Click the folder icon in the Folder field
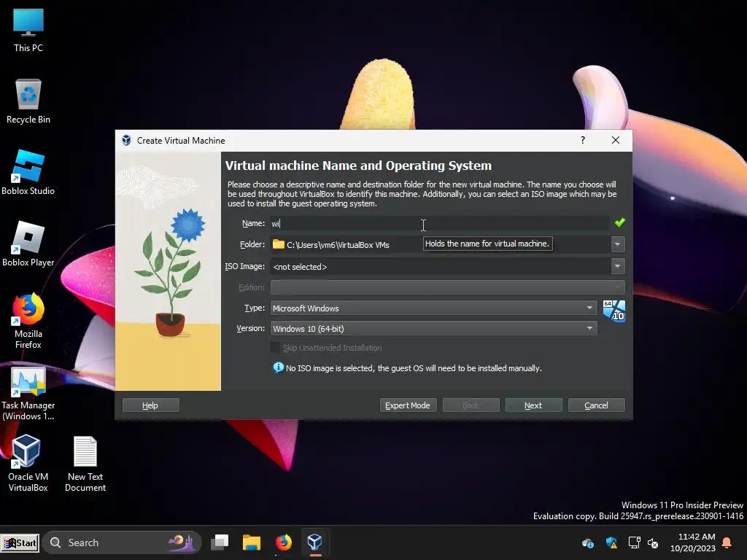This screenshot has height=560, width=747. tap(278, 244)
